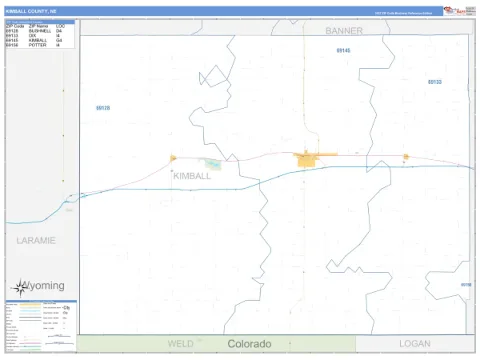Image resolution: width=480 pixels, height=360 pixels.
Task: Click the KIMBALL COUNTY, NE title
Action: 31,11
